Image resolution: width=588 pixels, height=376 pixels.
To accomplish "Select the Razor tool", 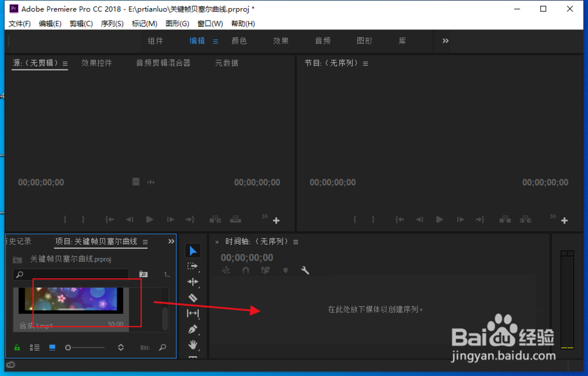I will coord(193,298).
